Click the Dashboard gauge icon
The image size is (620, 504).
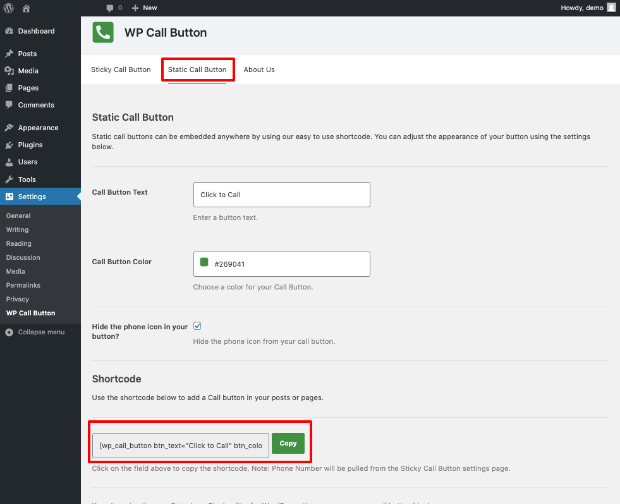9,31
